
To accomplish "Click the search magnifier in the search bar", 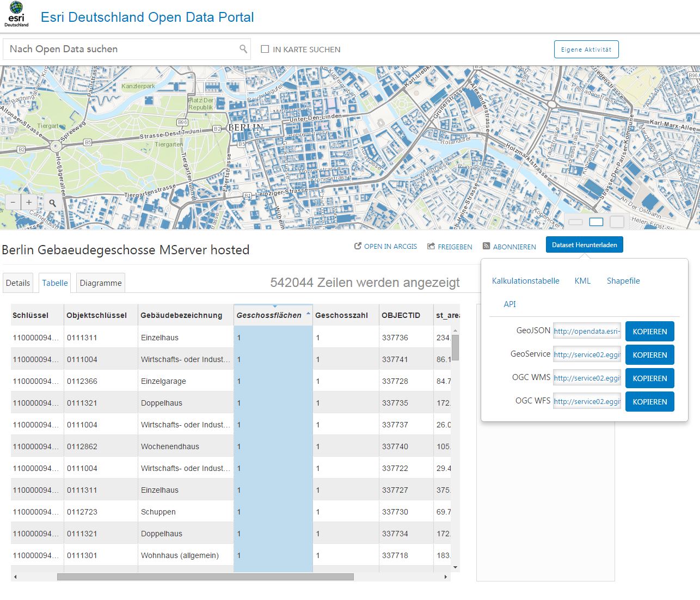I will [x=243, y=48].
